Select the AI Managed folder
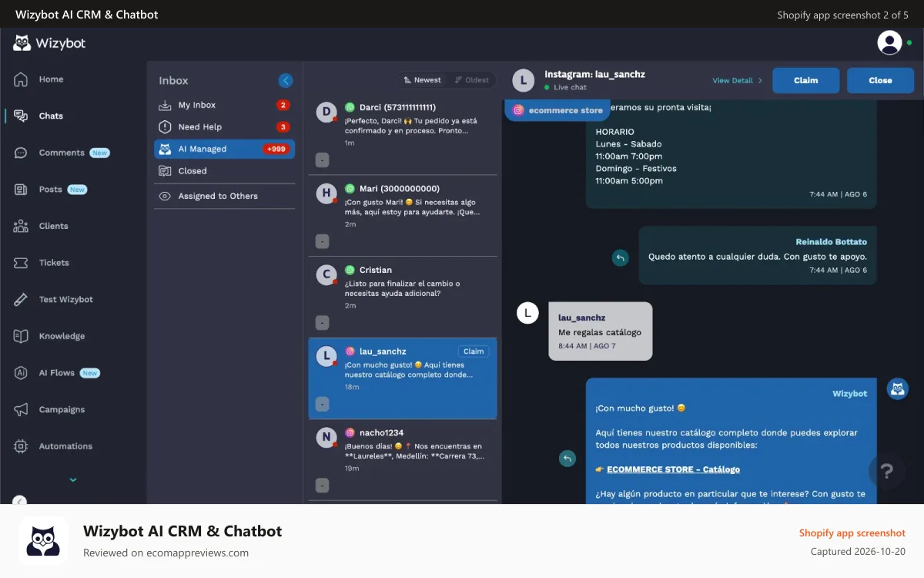 (224, 149)
